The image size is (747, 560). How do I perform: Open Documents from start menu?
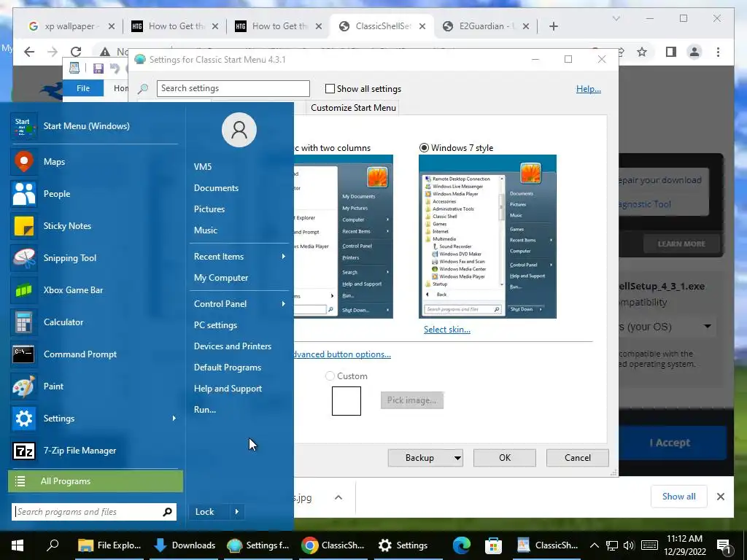coord(216,188)
